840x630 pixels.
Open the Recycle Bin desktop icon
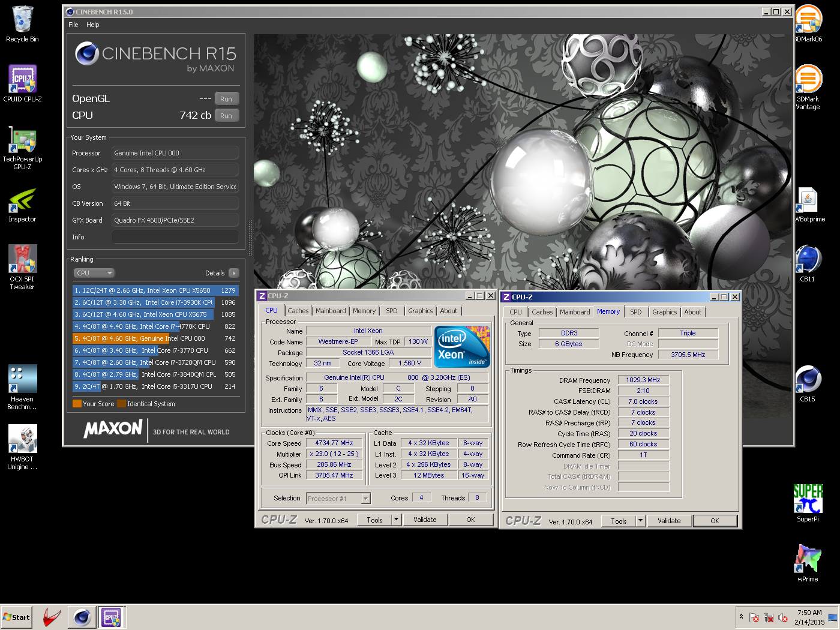pos(22,24)
